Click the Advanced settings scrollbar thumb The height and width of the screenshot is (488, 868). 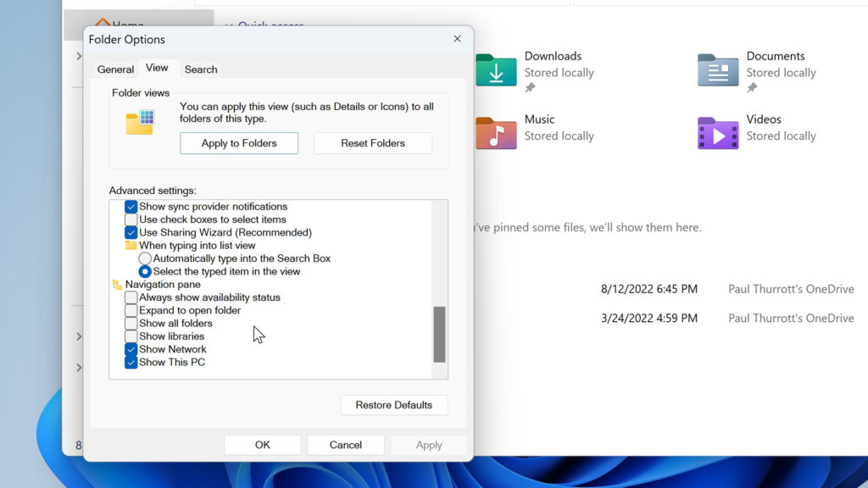pos(439,334)
